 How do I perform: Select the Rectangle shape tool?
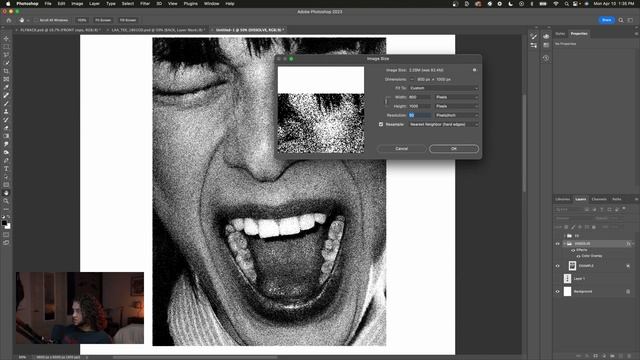pos(6,185)
